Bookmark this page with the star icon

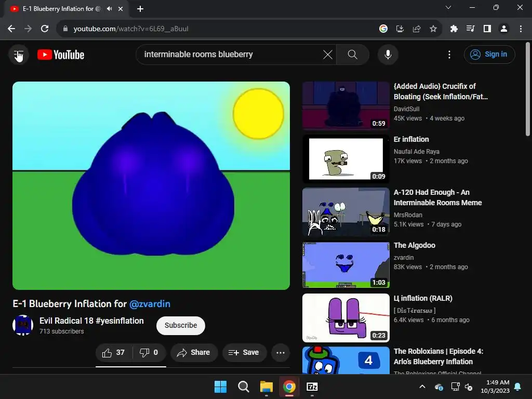point(433,29)
